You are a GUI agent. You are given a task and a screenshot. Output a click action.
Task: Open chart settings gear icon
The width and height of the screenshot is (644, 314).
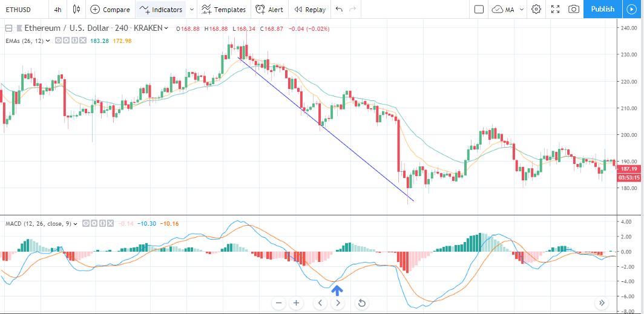(x=536, y=9)
